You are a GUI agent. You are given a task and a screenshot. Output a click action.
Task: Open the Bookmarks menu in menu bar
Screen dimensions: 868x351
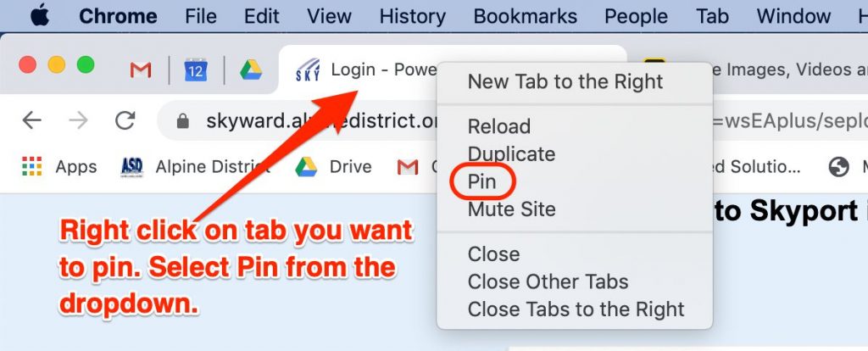(x=525, y=16)
